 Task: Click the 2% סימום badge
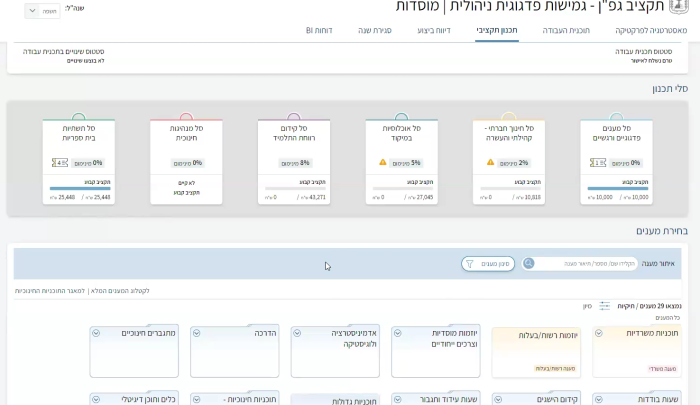tap(513, 163)
